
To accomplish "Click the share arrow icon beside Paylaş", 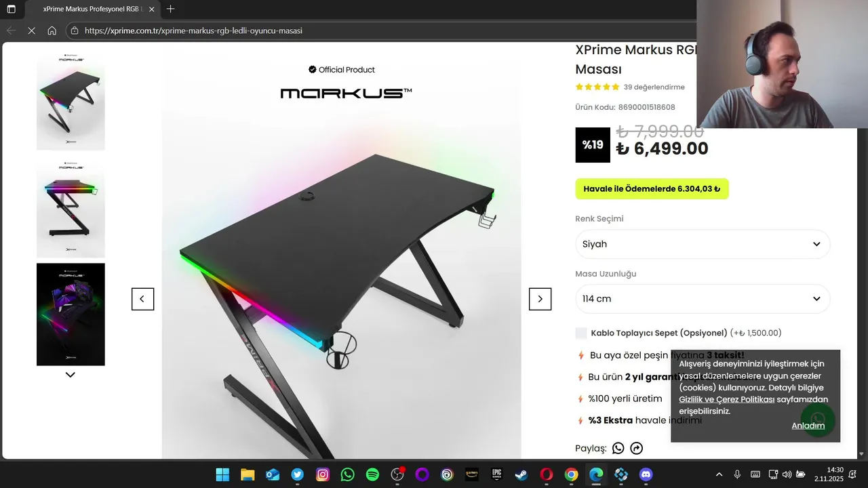I will pyautogui.click(x=636, y=448).
